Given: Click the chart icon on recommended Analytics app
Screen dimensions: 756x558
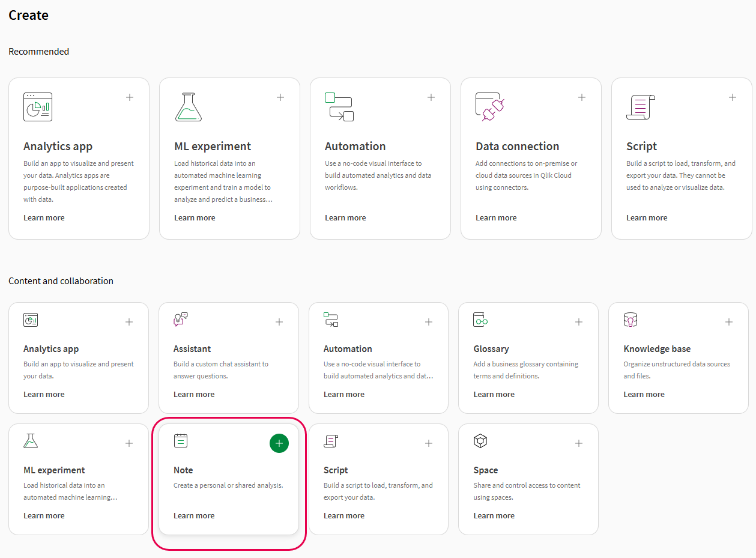Looking at the screenshot, I should pyautogui.click(x=38, y=107).
